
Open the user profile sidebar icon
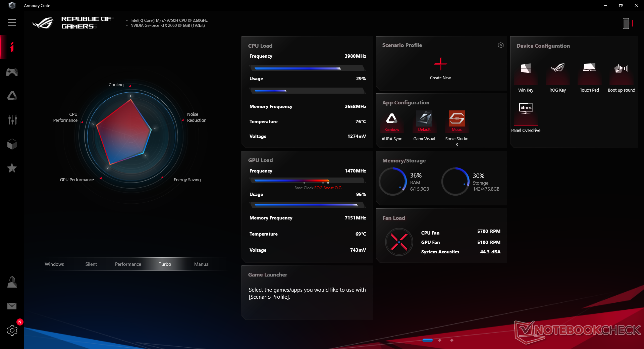12,282
